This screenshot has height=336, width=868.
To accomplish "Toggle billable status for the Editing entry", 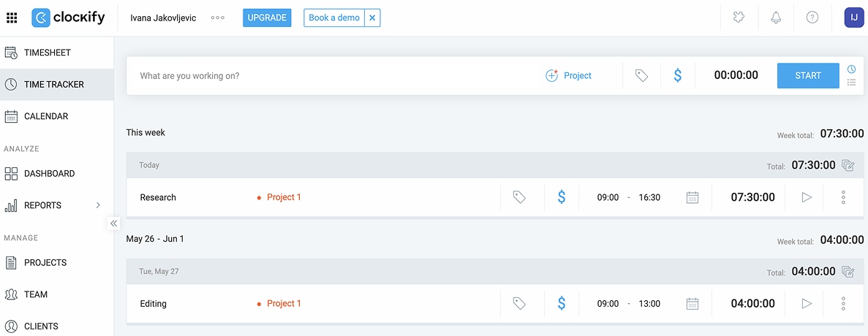I will click(x=562, y=304).
